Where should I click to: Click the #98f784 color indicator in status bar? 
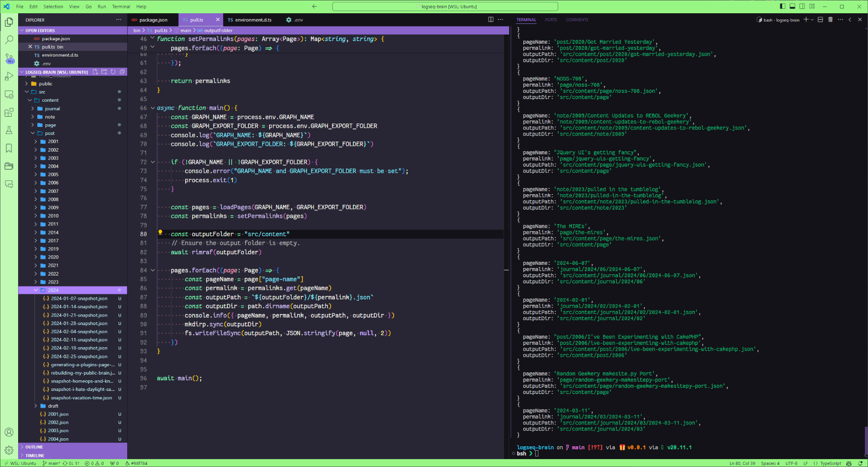point(136,463)
